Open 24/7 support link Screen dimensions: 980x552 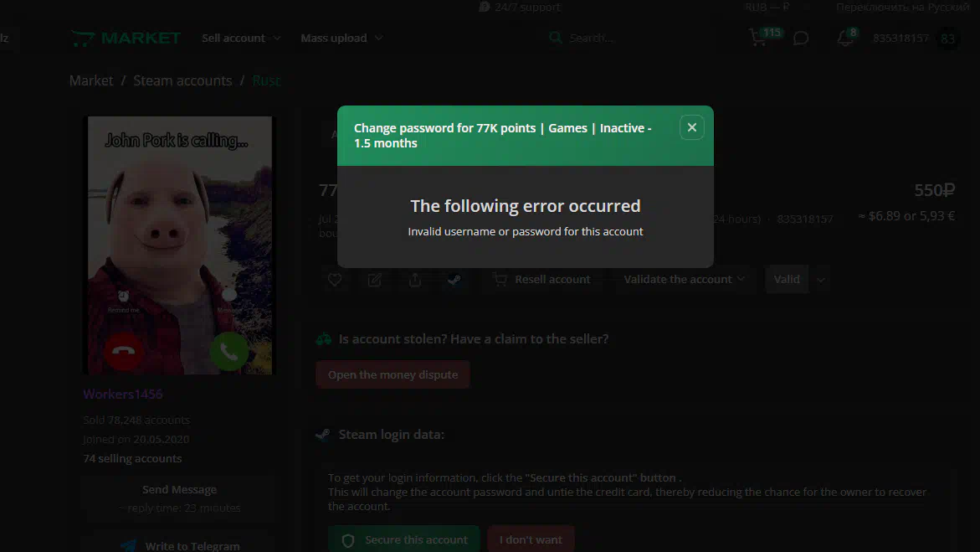(x=527, y=7)
